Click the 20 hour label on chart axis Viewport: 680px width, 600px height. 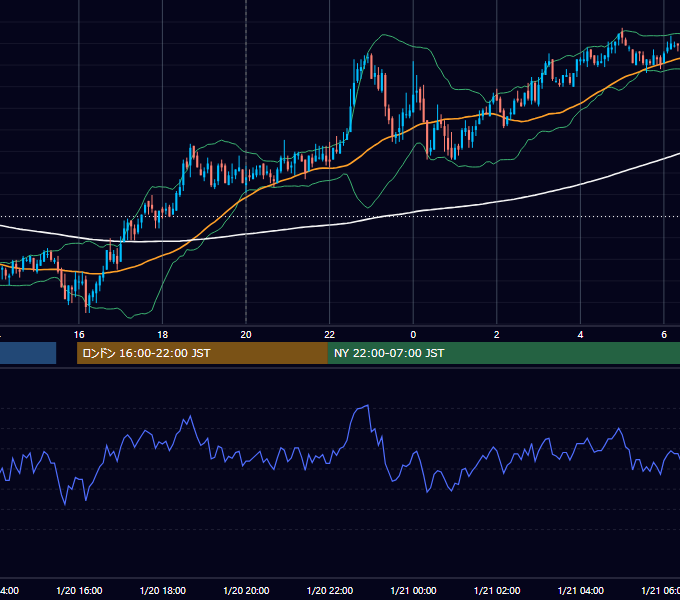246,335
